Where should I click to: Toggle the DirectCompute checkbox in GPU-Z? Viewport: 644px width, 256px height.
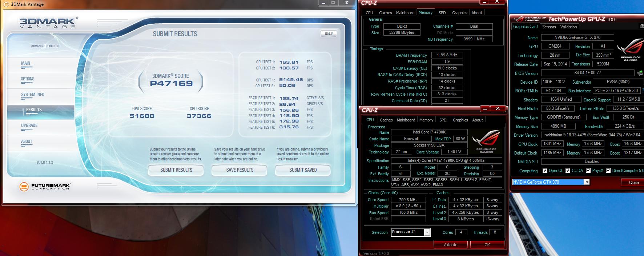coord(608,171)
